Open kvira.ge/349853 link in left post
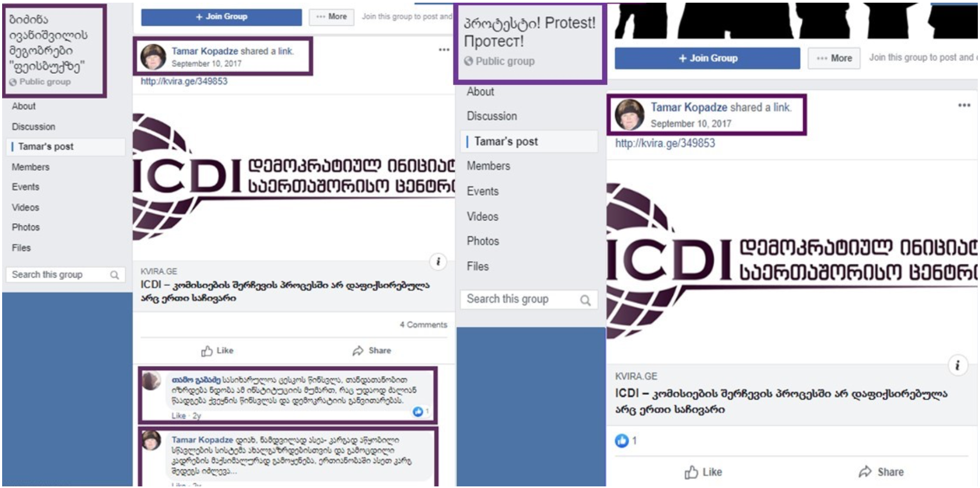Viewport: 980px width, 488px height. click(x=184, y=81)
